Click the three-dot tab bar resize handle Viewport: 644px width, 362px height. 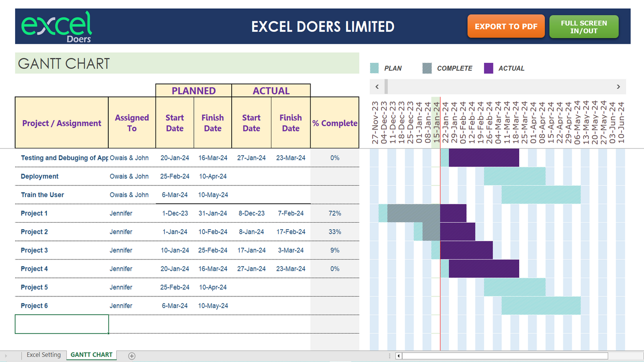pyautogui.click(x=390, y=356)
